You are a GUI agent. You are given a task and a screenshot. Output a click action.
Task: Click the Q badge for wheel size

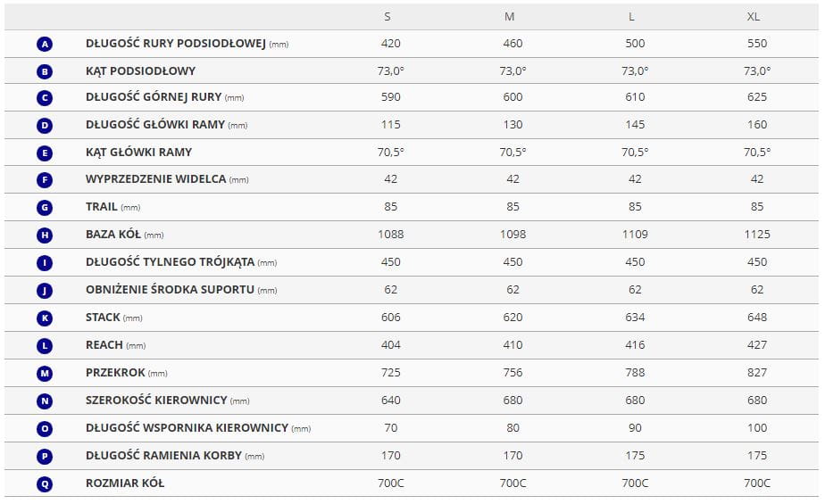(x=46, y=484)
